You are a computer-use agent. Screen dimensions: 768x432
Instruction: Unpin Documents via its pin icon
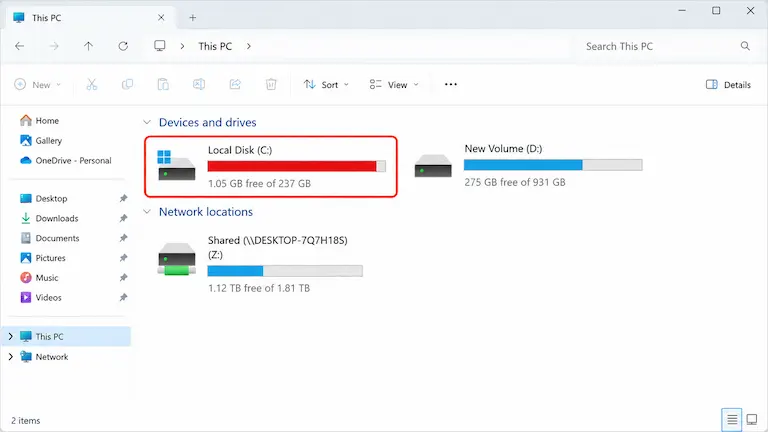(123, 238)
